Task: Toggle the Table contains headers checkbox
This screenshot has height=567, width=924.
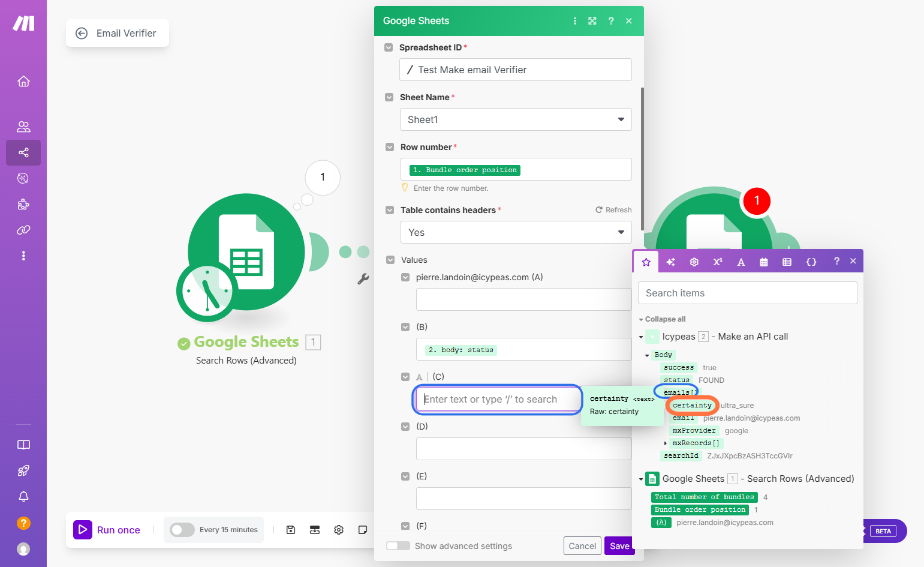Action: coord(390,210)
